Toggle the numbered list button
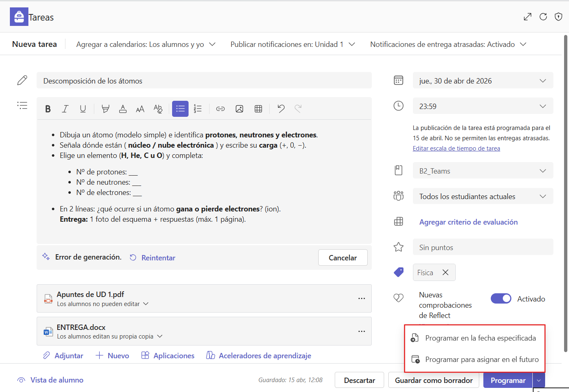The image size is (569, 392). [198, 109]
